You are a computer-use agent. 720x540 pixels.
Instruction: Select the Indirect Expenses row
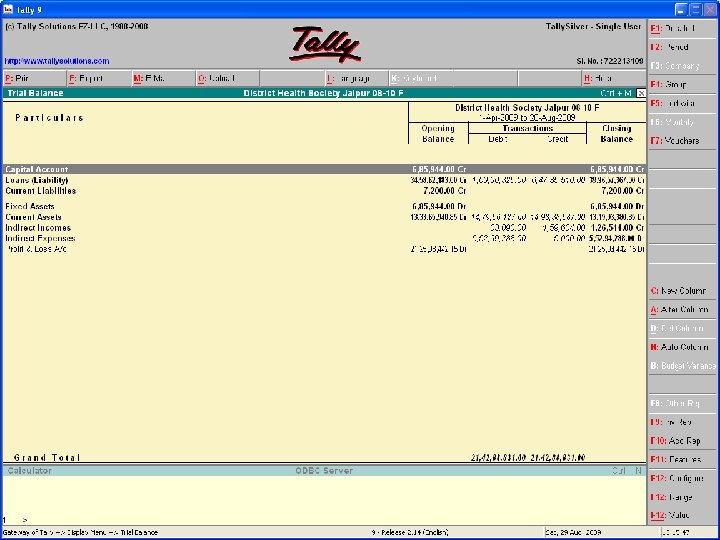pyautogui.click(x=324, y=238)
